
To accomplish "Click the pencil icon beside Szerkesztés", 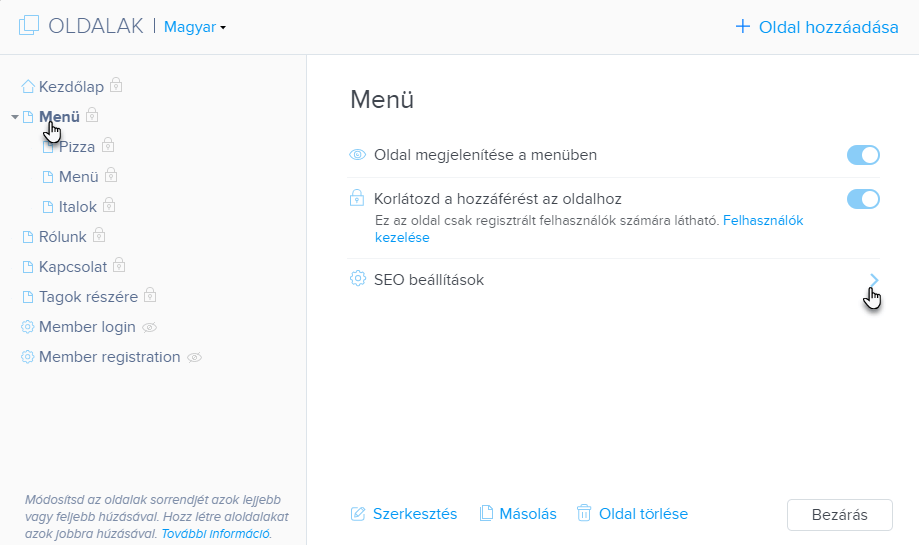I will tap(358, 514).
